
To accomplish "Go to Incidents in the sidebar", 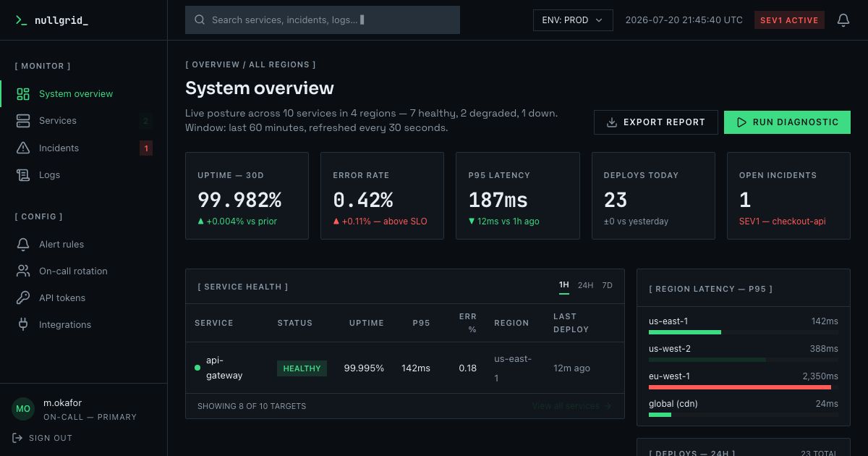I will [x=83, y=148].
